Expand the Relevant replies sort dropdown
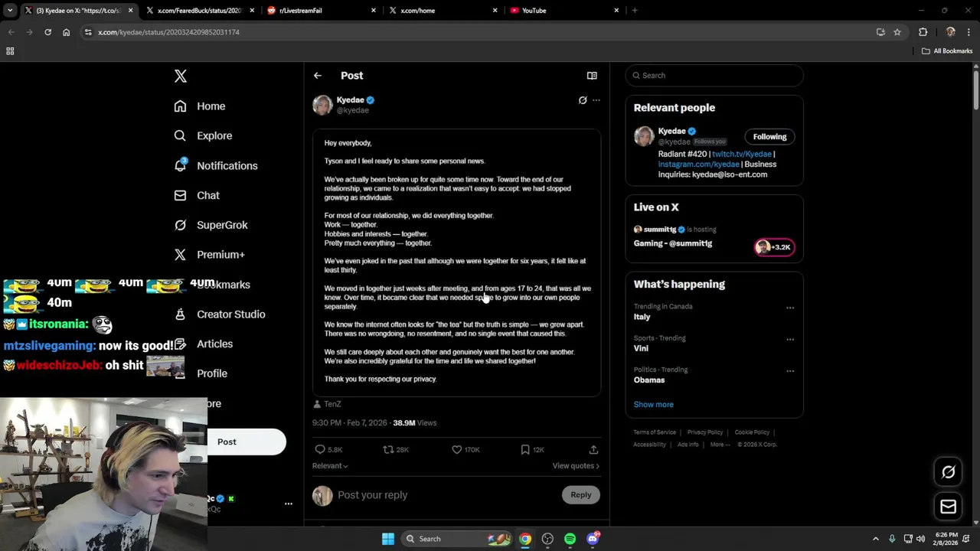The image size is (980, 551). point(330,466)
